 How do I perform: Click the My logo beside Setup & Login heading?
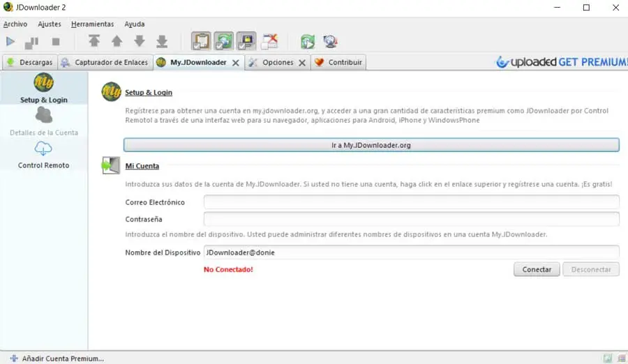pos(111,92)
